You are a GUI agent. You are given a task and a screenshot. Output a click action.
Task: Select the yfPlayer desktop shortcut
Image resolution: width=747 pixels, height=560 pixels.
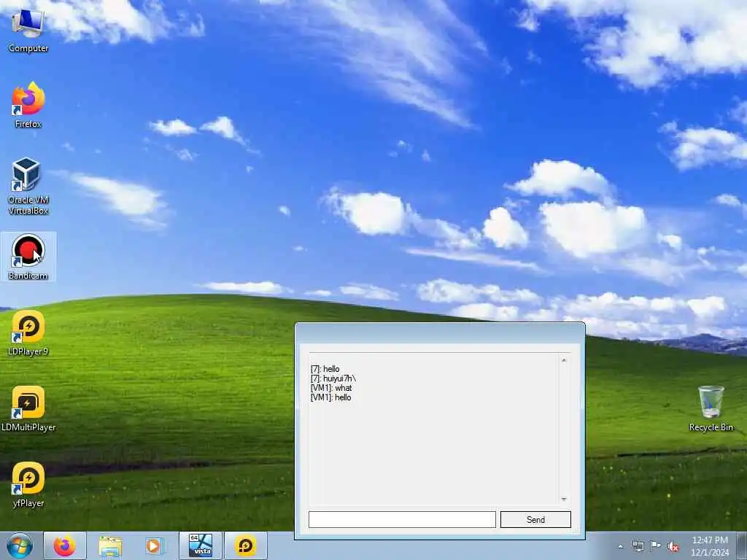click(x=28, y=484)
